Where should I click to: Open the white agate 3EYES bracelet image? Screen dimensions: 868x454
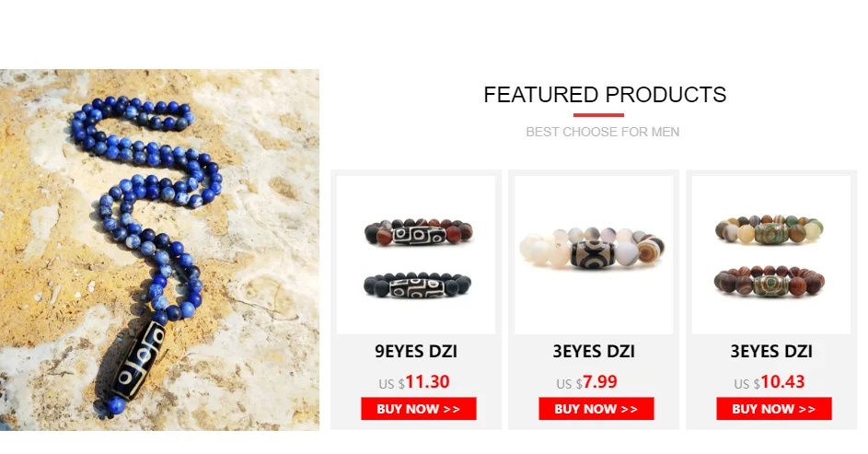(594, 255)
